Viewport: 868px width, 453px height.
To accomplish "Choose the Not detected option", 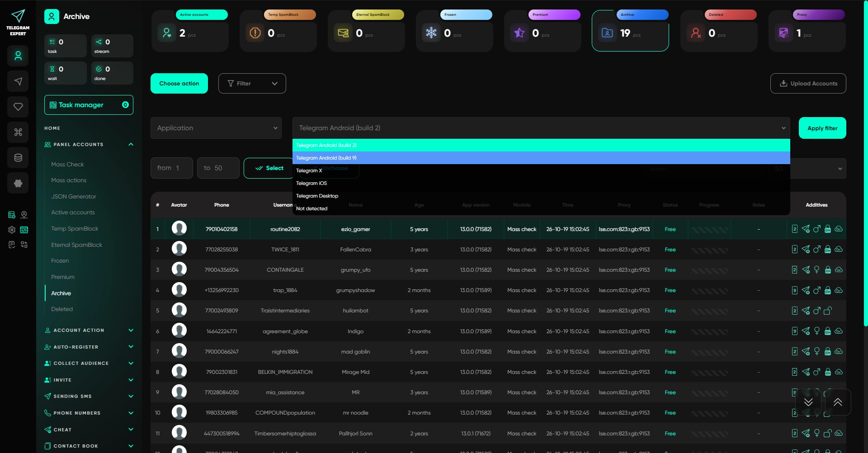I will 541,208.
